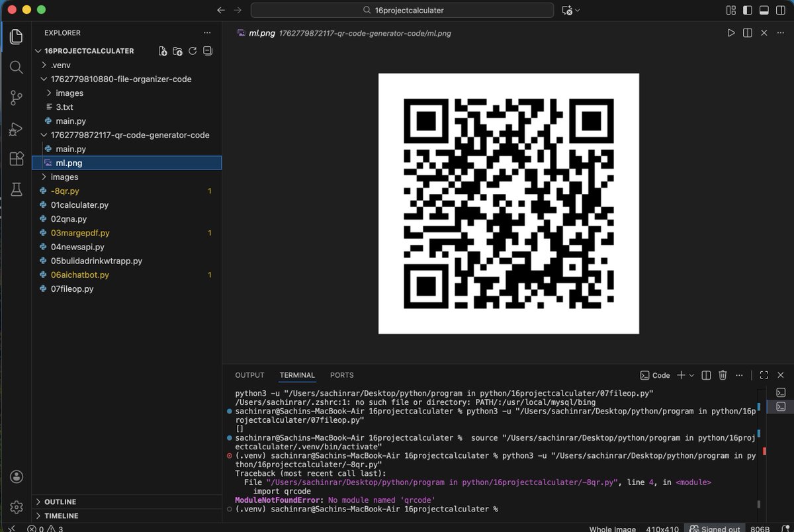Click the New Folder icon in Explorer
Image resolution: width=794 pixels, height=532 pixels.
coord(177,51)
